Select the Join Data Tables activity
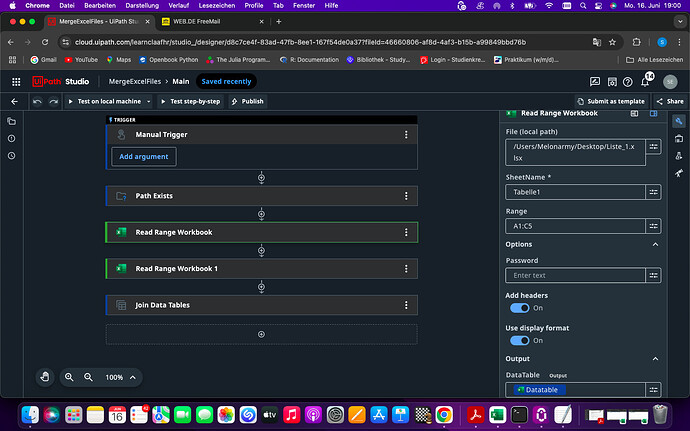This screenshot has height=431, width=690. point(261,305)
